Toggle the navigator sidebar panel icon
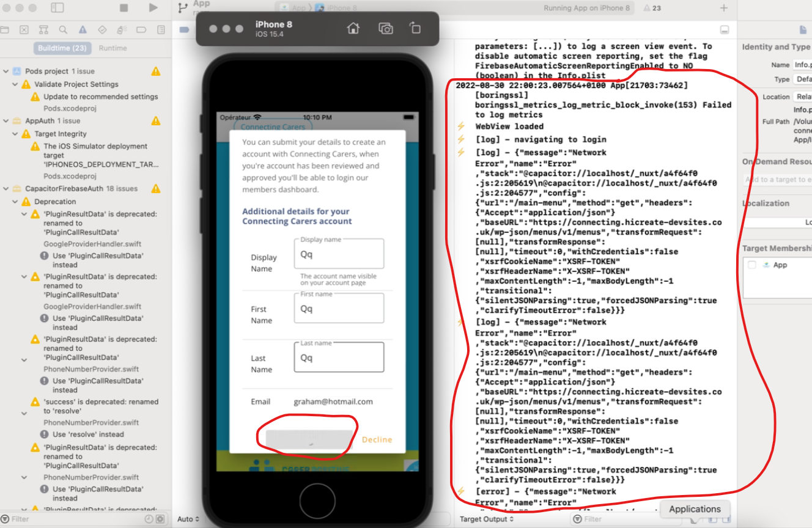Viewport: 812px width, 528px height. click(57, 8)
